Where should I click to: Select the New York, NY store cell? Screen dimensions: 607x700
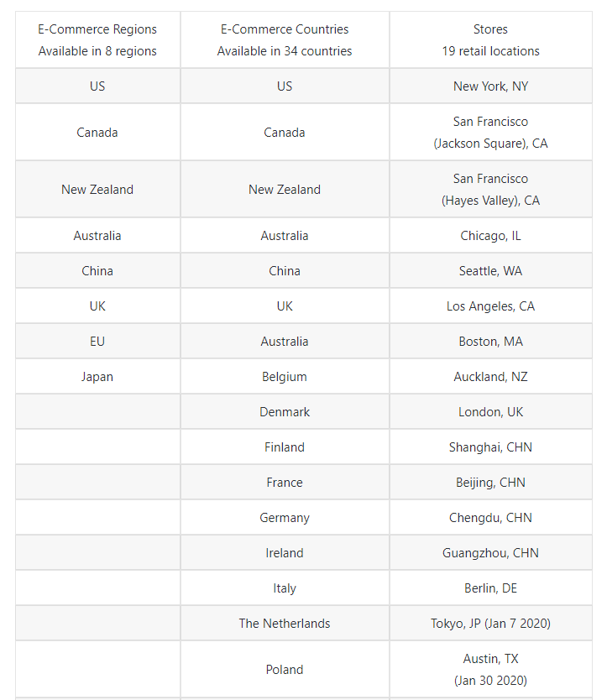point(490,86)
